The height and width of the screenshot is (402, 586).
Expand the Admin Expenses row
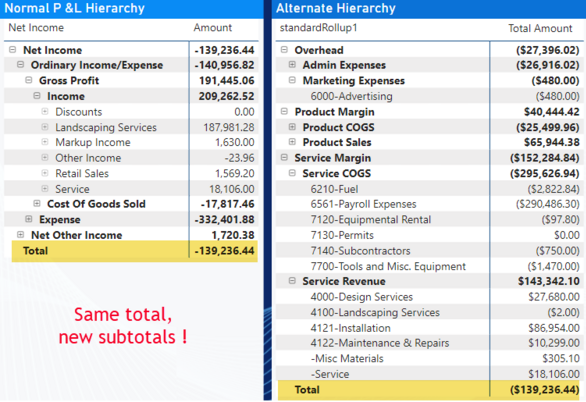[x=292, y=65]
